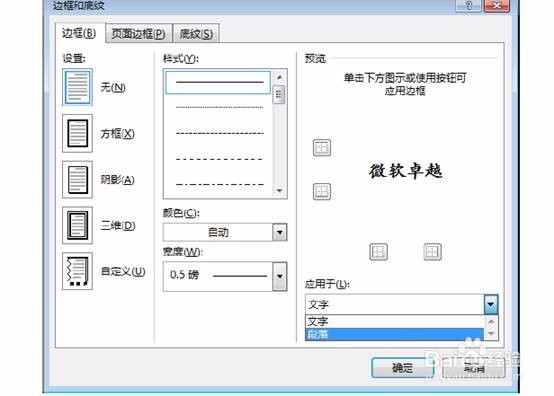Click the 应用于 field showing 文字

click(x=395, y=305)
